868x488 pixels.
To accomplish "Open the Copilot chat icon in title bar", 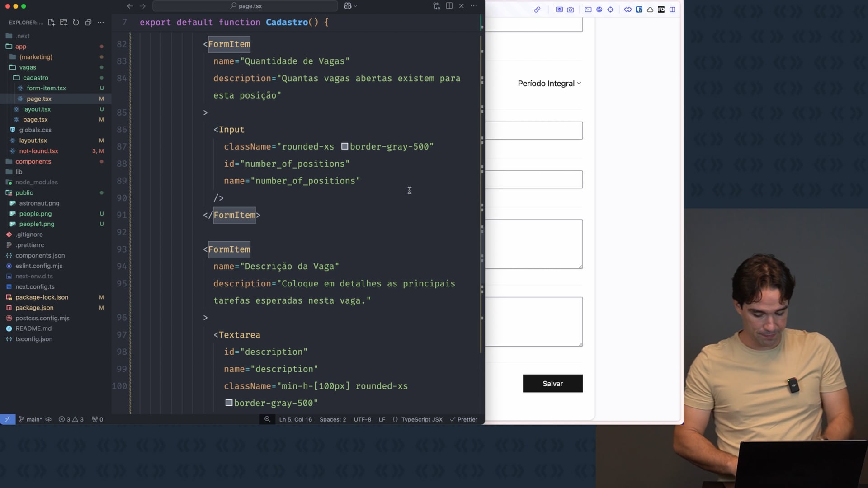I will tap(348, 6).
